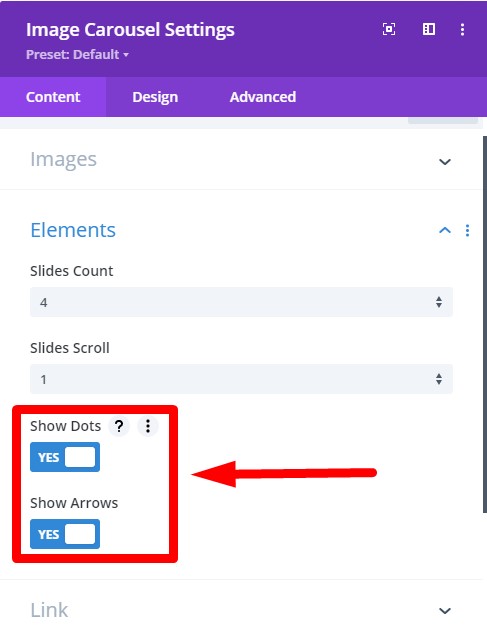Click the Slides Count label

(x=72, y=271)
